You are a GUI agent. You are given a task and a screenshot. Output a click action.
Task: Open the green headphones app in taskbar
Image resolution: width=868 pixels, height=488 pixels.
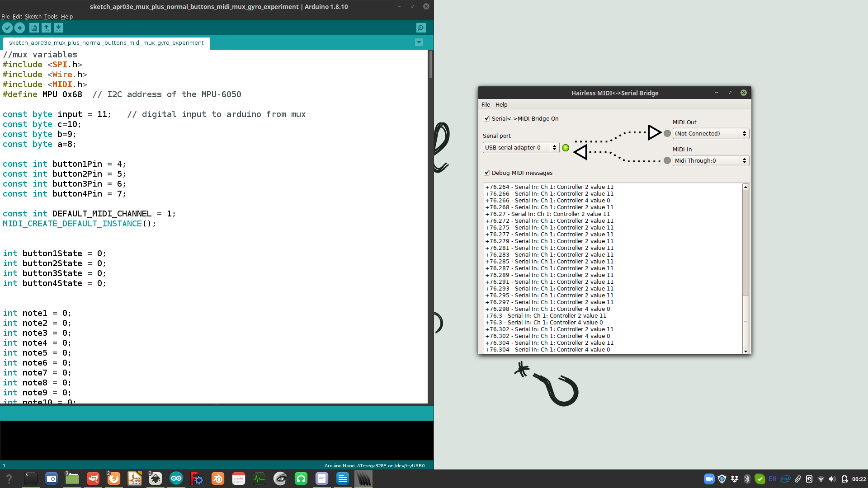pos(301,479)
